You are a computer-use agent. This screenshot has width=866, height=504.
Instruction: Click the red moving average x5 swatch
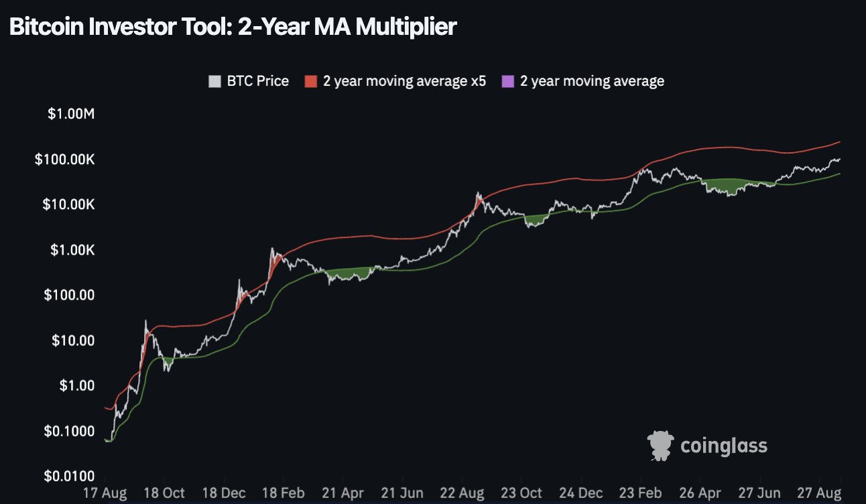click(310, 82)
